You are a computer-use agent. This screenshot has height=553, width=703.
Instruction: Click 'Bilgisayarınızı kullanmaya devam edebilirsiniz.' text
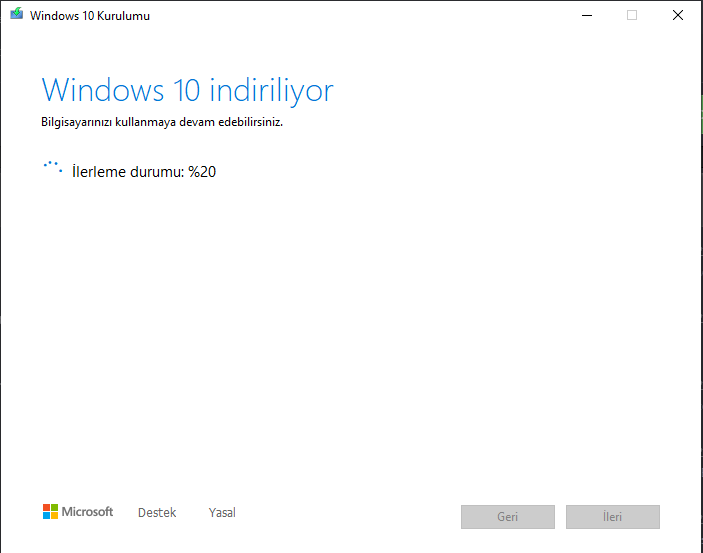tap(162, 122)
